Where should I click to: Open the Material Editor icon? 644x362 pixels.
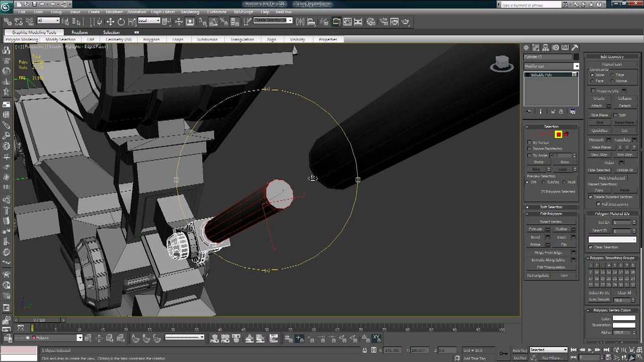(x=371, y=22)
